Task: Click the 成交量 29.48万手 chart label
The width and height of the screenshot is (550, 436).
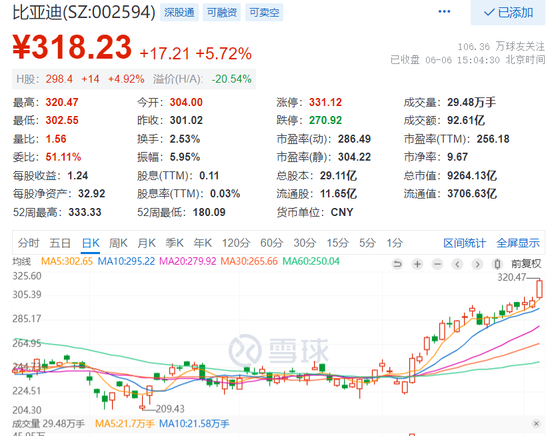Action: pos(48,424)
